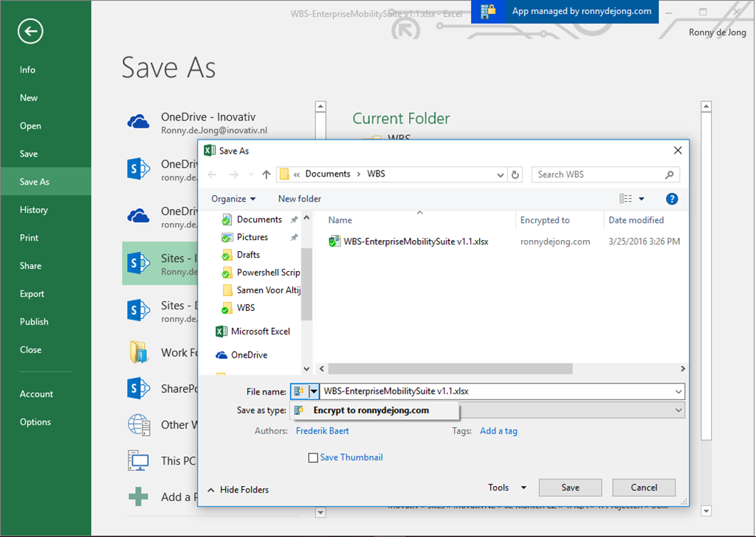Click the help question mark icon
This screenshot has height=537, width=756.
click(x=671, y=199)
